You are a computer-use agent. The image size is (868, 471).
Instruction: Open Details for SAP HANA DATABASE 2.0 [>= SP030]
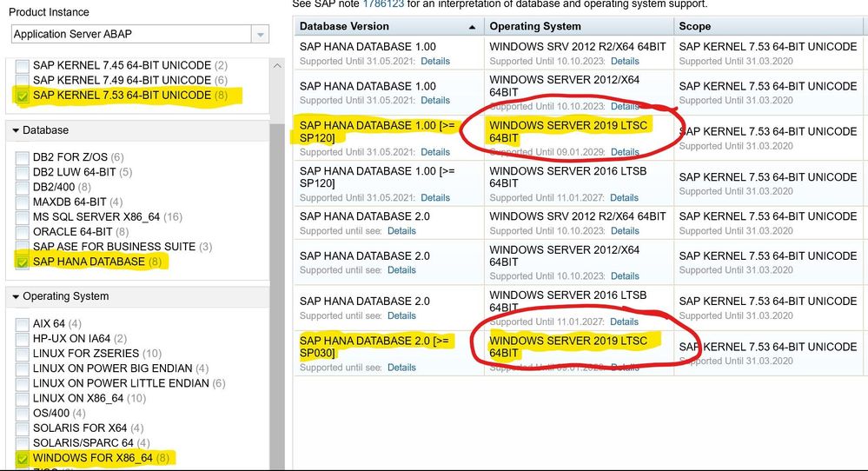[x=401, y=367]
